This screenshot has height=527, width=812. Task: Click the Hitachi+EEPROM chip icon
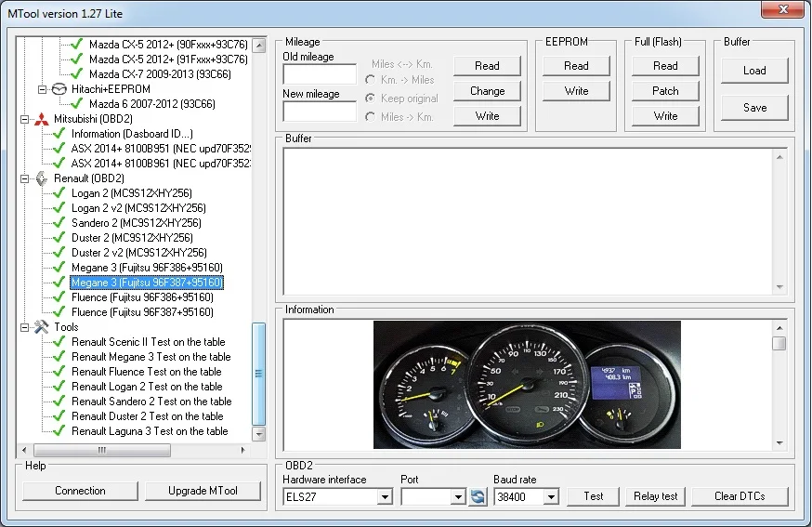(59, 89)
